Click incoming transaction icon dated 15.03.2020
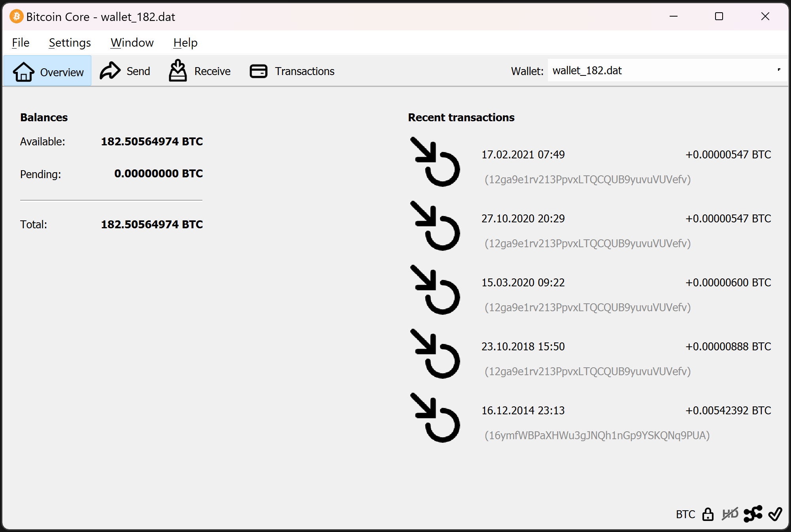Screen dimensions: 791x532 click(x=435, y=290)
